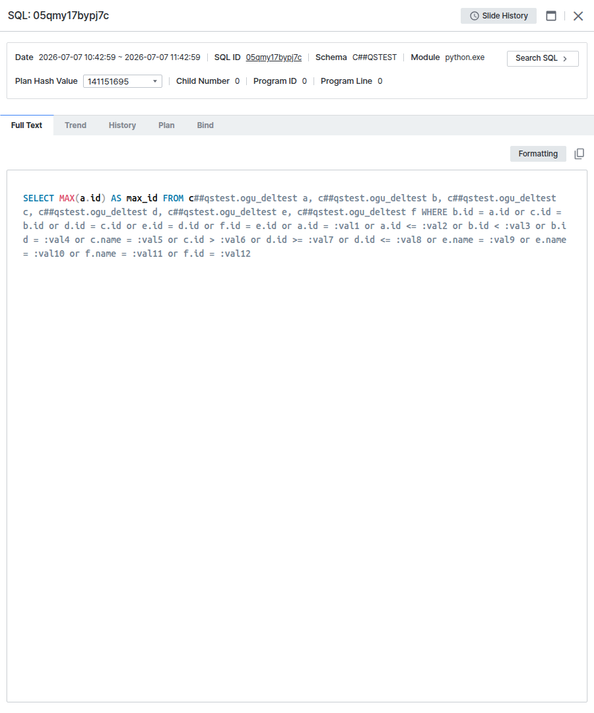The image size is (594, 713).
Task: Click the FROM keyword in the SQL
Action: click(x=173, y=198)
